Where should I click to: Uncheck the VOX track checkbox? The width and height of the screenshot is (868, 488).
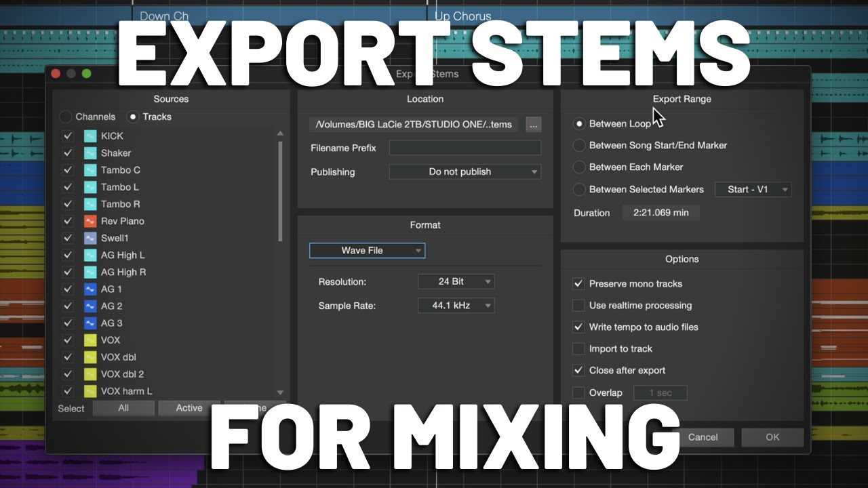[67, 340]
